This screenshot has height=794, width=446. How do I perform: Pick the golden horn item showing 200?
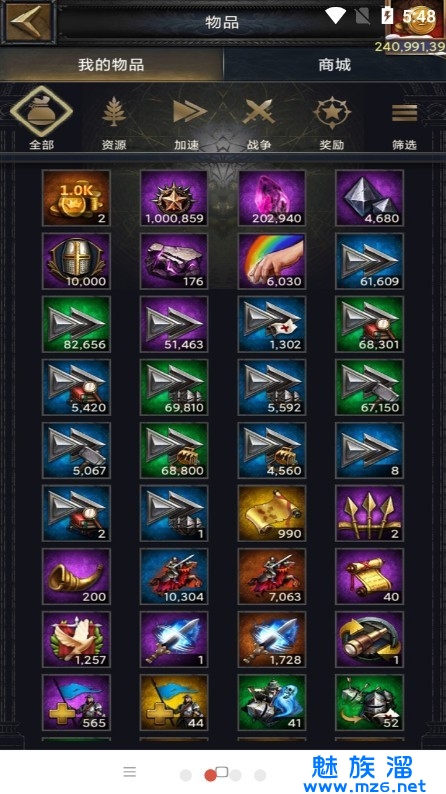(76, 576)
